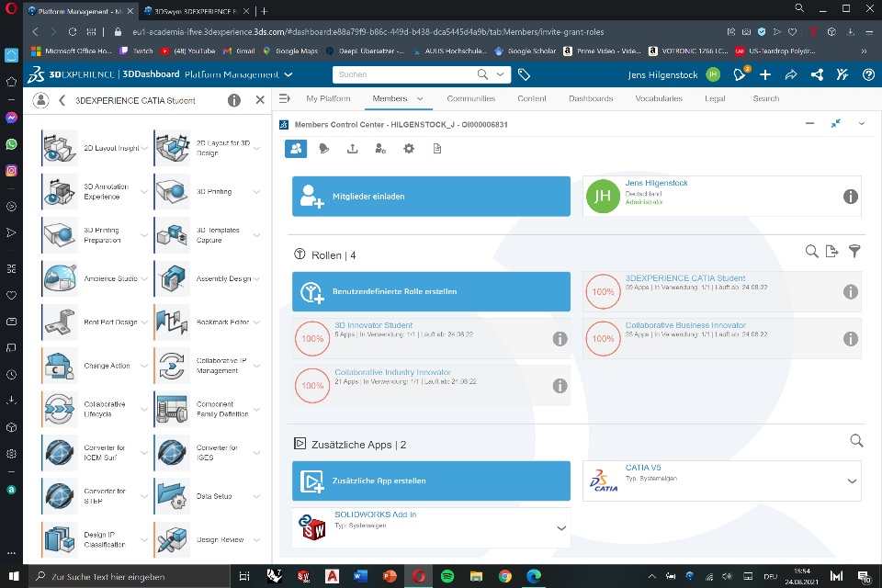The width and height of the screenshot is (882, 588).
Task: Close the 3DEXPERIENCE CATIA Student panel
Action: click(x=260, y=100)
